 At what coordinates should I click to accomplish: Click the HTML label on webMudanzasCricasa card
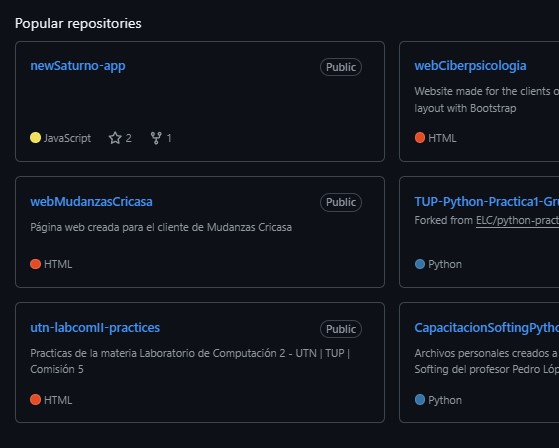click(58, 264)
